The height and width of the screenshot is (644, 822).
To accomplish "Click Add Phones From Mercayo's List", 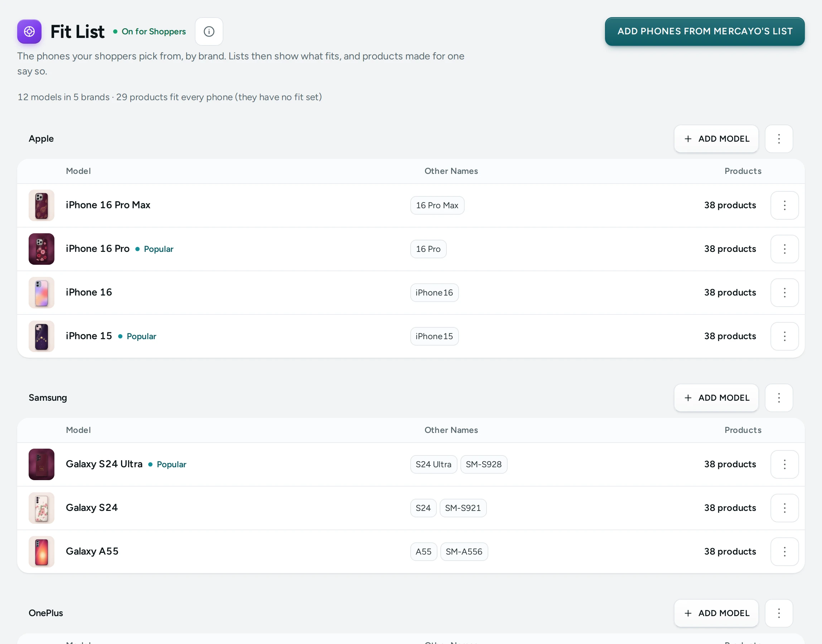I will (x=705, y=32).
